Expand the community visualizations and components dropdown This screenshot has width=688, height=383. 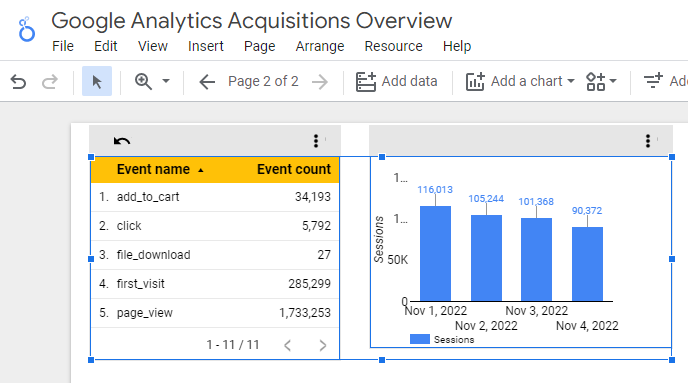[x=602, y=82]
